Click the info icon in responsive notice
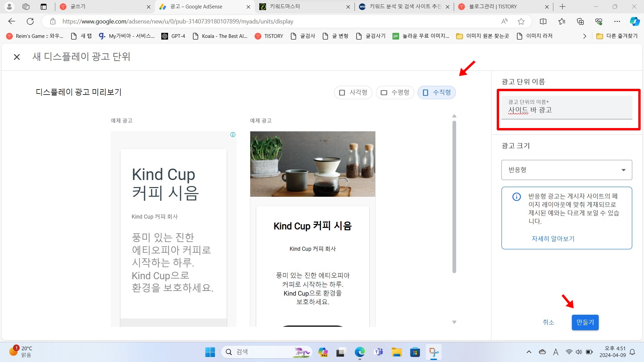Screen dimensions: 644x362 [517, 197]
